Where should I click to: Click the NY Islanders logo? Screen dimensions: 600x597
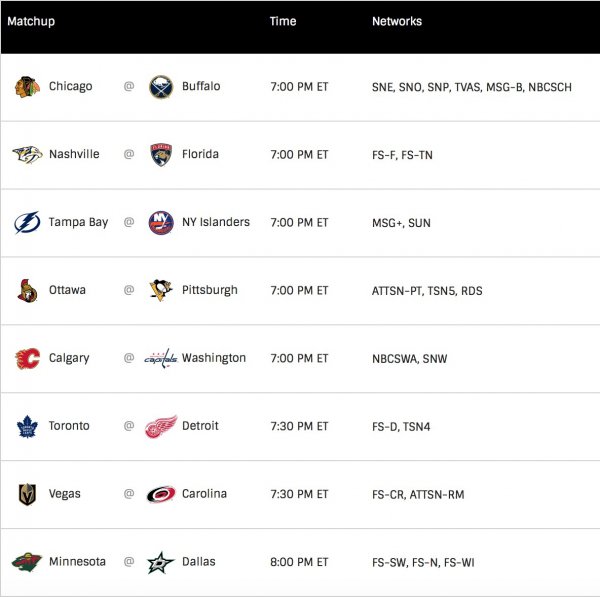(x=160, y=223)
